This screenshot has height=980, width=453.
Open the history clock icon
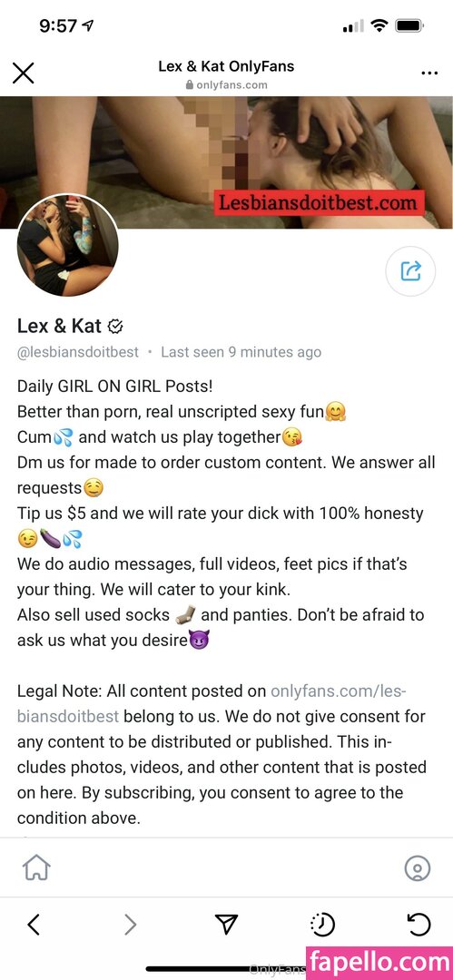click(x=323, y=925)
